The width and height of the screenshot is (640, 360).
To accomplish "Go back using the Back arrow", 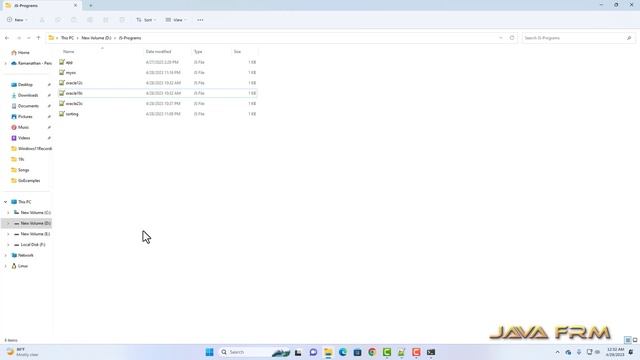I will coord(7,38).
